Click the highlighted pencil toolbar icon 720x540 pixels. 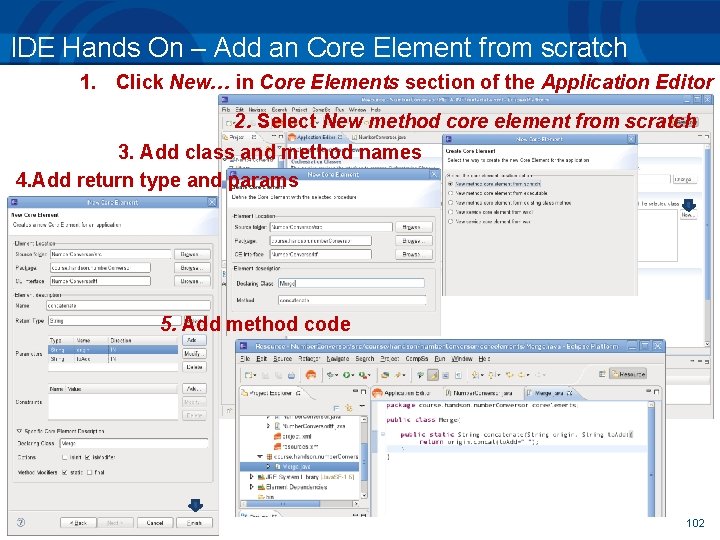pos(433,375)
